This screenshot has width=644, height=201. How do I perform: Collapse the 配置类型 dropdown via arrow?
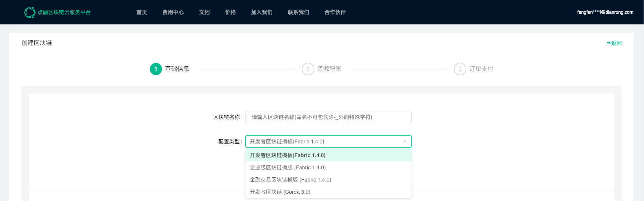404,142
